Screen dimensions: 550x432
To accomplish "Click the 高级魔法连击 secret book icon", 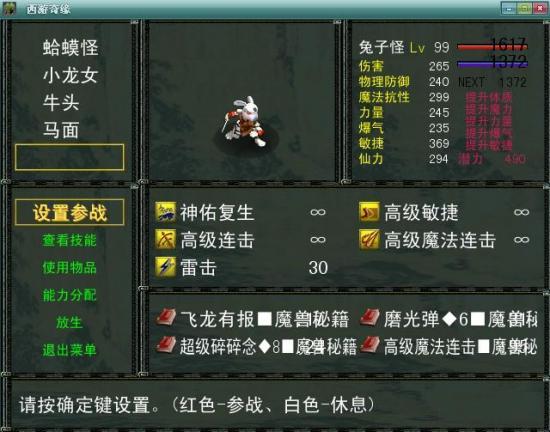I will [370, 345].
